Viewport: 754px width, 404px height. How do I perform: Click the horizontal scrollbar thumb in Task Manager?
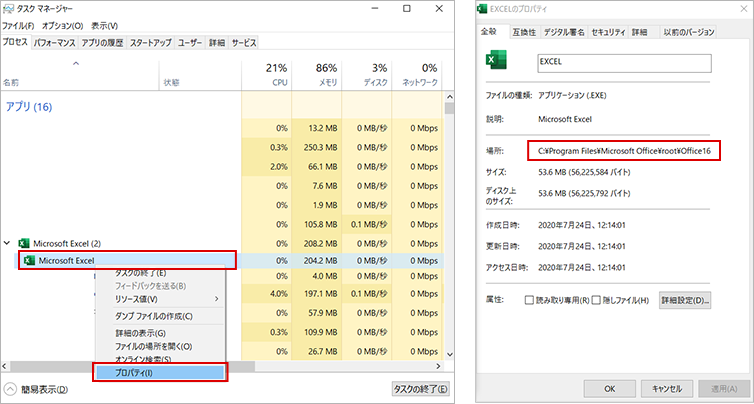132,366
